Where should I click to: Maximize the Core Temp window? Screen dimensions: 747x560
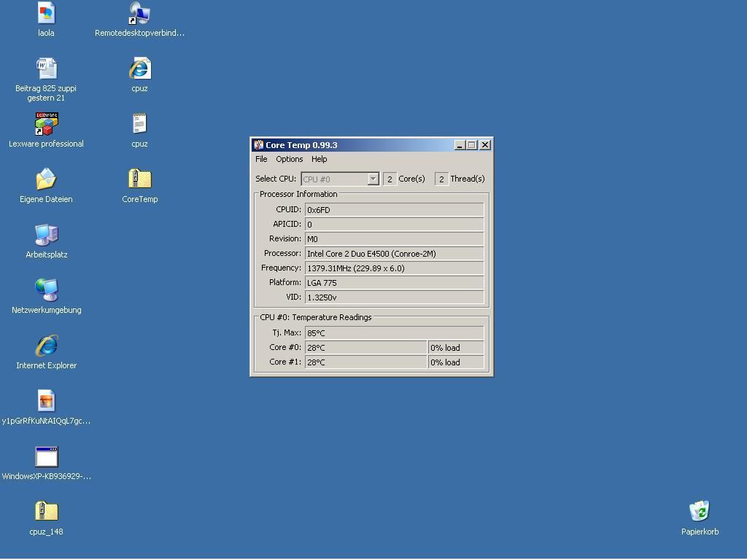[x=472, y=145]
